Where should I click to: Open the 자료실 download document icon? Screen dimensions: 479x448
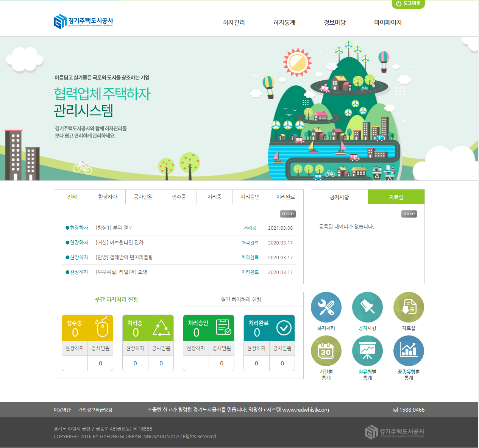pyautogui.click(x=409, y=307)
